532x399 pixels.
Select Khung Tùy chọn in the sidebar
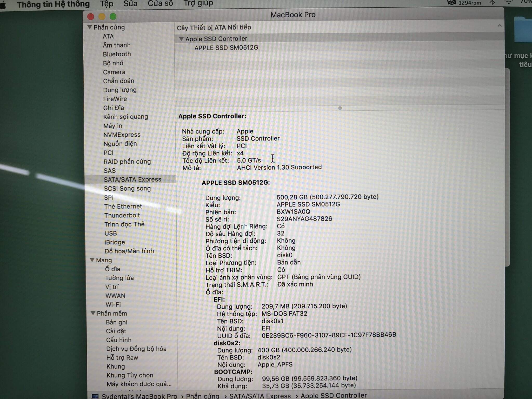[130, 375]
